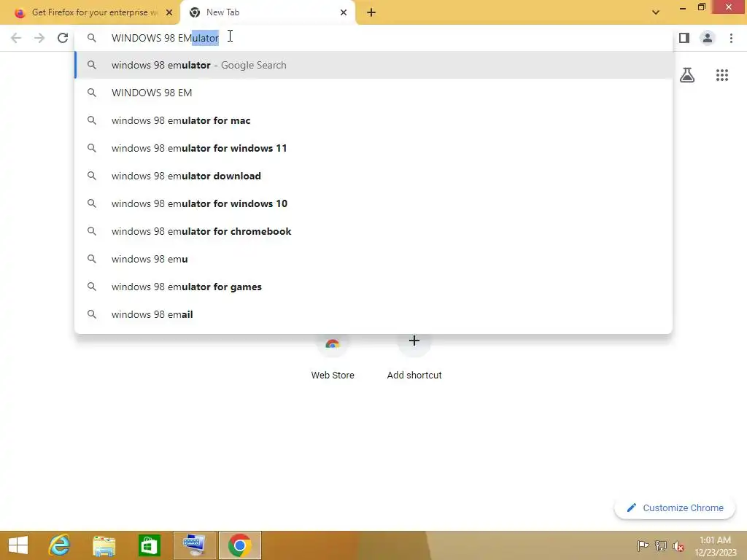Pick windows 98 emulator for games
Viewport: 747px width, 560px height.
coord(373,287)
